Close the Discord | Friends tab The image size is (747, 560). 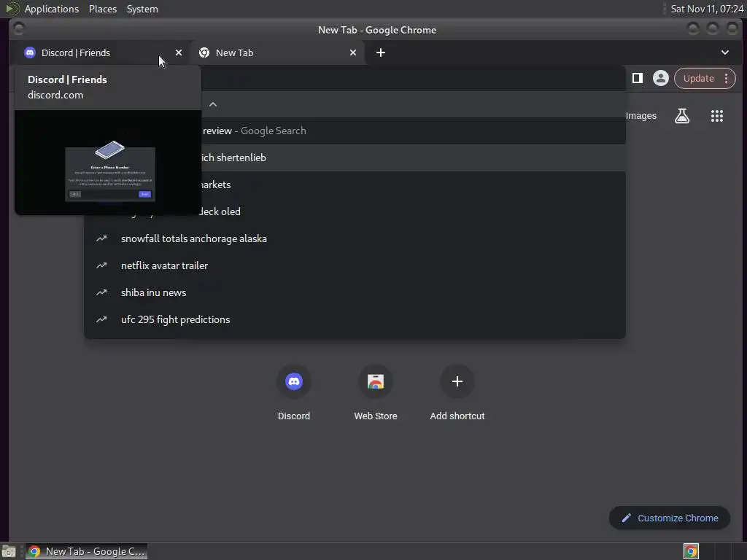(179, 52)
